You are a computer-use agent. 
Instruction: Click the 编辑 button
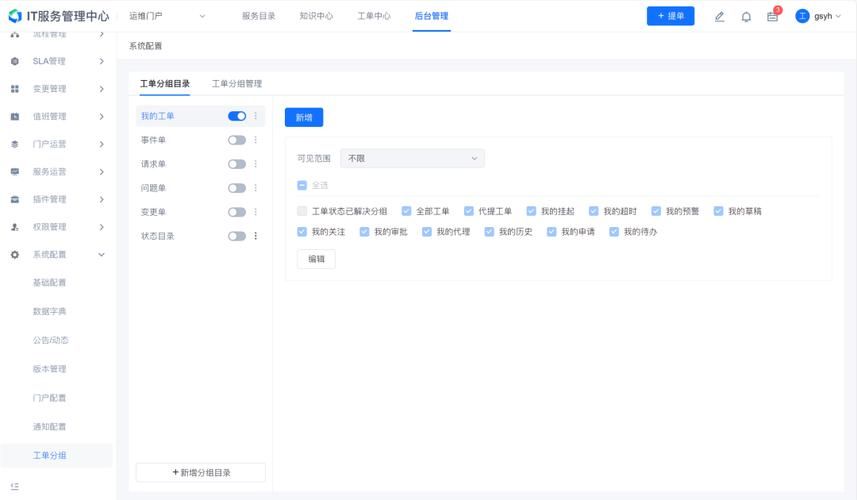pyautogui.click(x=316, y=259)
